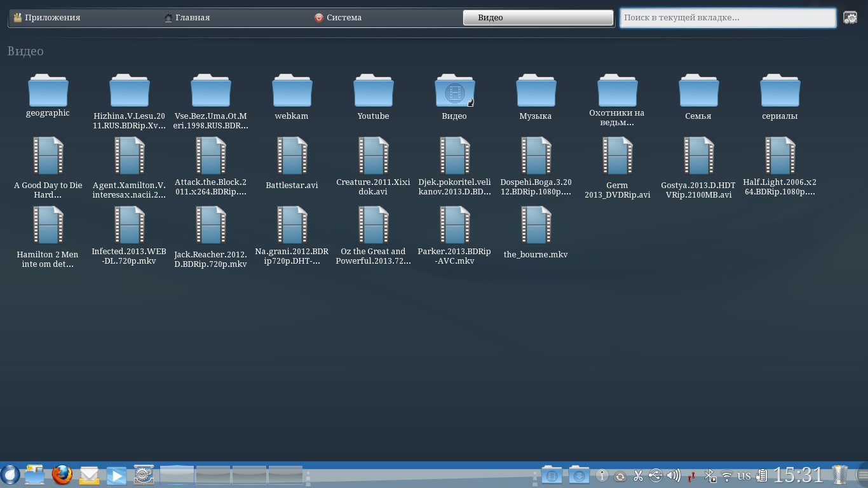Image resolution: width=868 pixels, height=488 pixels.
Task: Open the main launcher menu button
Action: pos(10,475)
